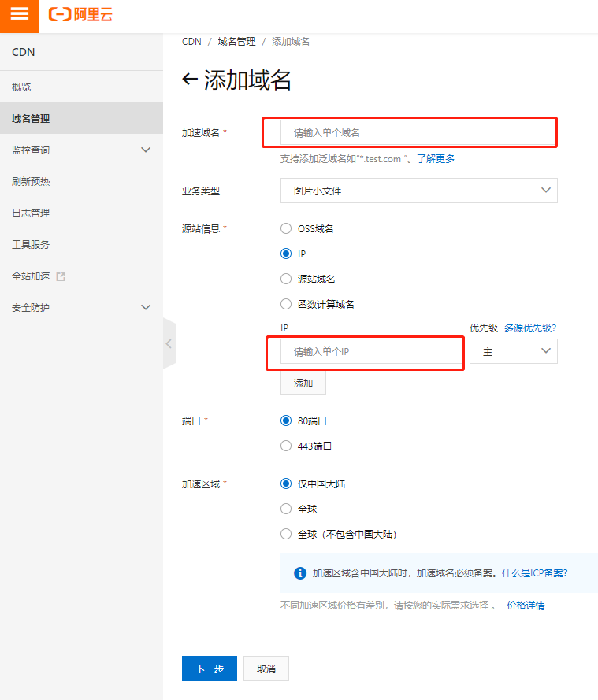The height and width of the screenshot is (700, 598).
Task: Click the 添加 button under IP
Action: coord(303,383)
